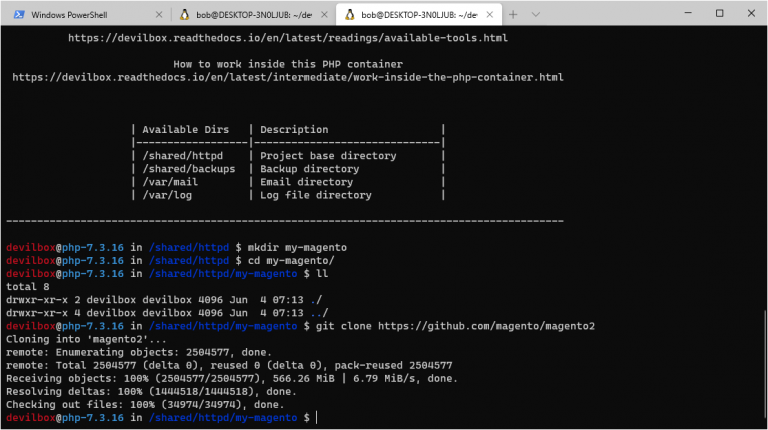Open the work-inside-the-php-container.html URL
The width and height of the screenshot is (768, 430).
(287, 77)
